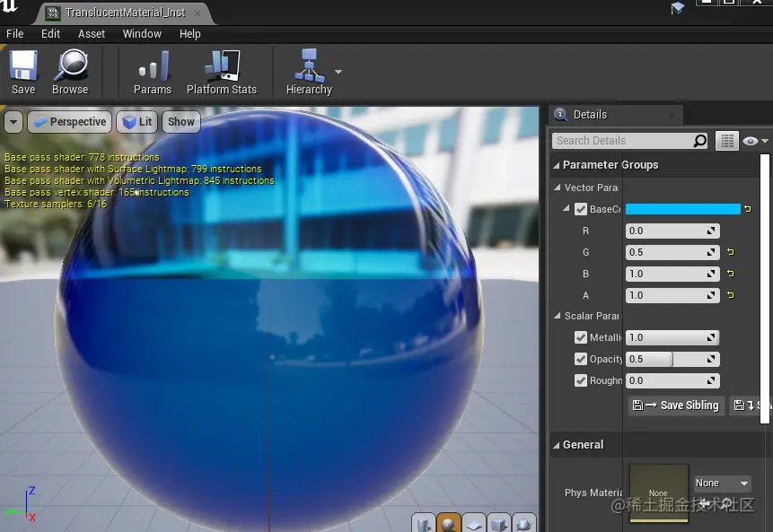This screenshot has height=532, width=773.
Task: Open the eye view options in Details
Action: (755, 141)
